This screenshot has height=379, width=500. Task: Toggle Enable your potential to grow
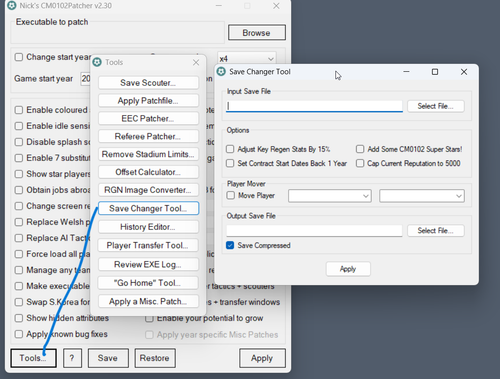149,318
